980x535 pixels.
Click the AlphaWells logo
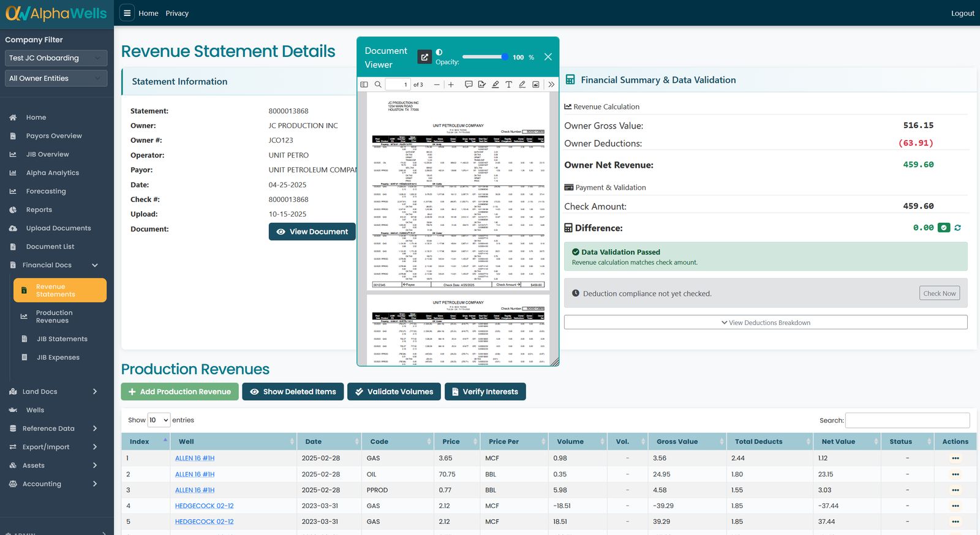(x=56, y=13)
